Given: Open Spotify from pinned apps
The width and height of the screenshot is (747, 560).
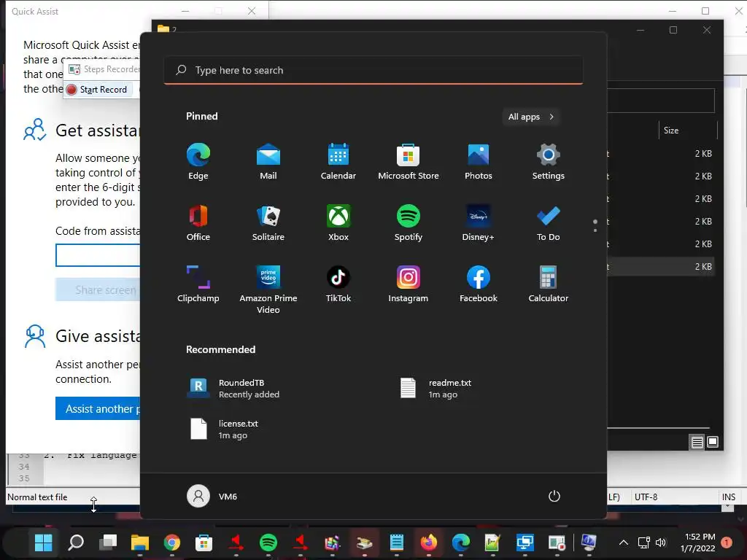Looking at the screenshot, I should click(409, 223).
